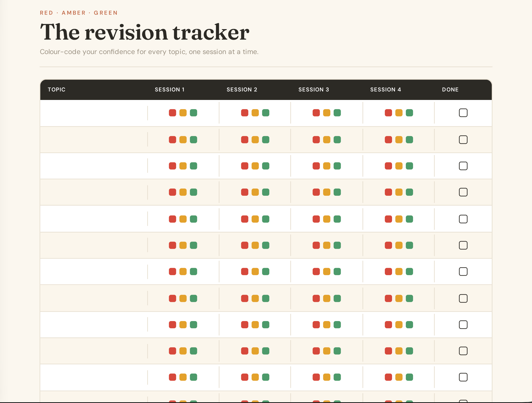Select amber for Session 1 in row 8
Image resolution: width=532 pixels, height=403 pixels.
[183, 298]
